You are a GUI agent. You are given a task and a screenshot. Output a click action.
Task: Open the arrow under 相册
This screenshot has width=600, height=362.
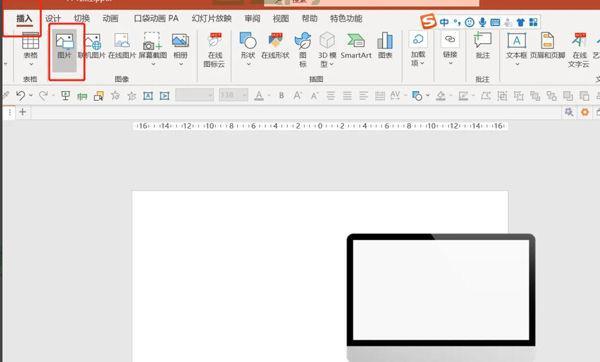(181, 64)
